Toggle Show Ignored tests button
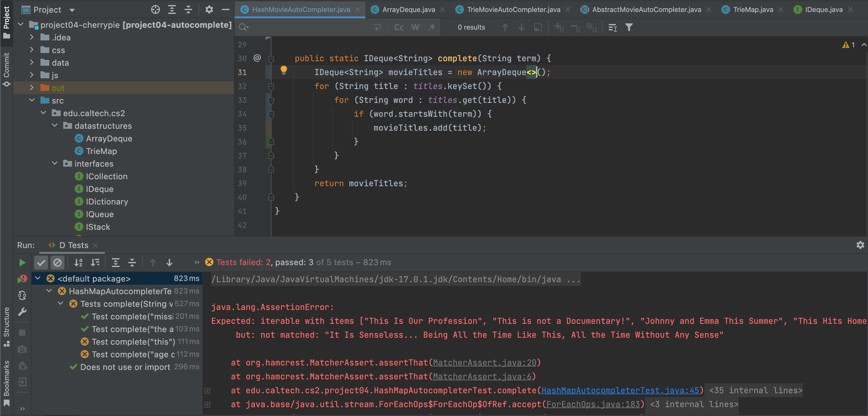This screenshot has height=416, width=868. [58, 263]
